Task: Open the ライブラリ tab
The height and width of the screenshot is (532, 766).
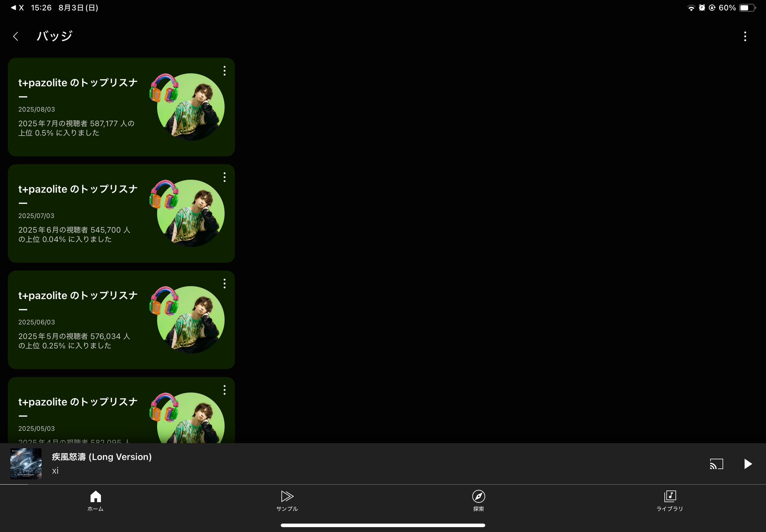Action: tap(670, 501)
